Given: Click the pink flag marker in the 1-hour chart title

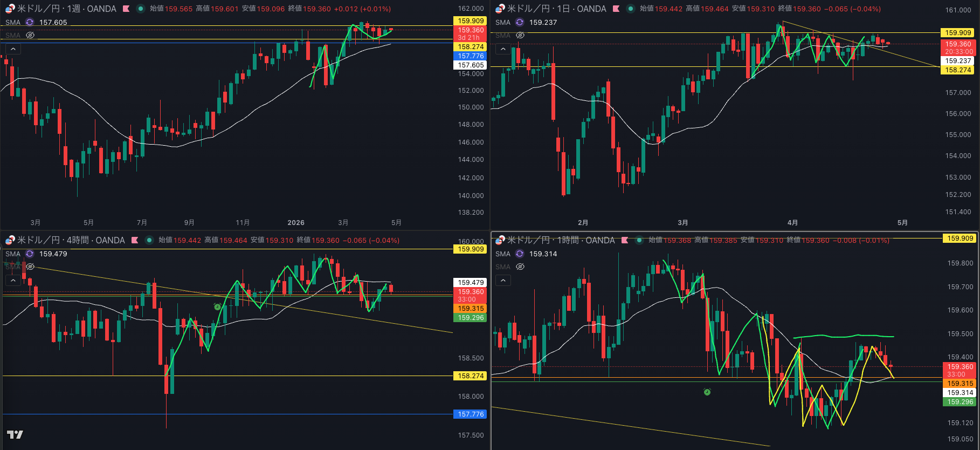Looking at the screenshot, I should pyautogui.click(x=625, y=240).
